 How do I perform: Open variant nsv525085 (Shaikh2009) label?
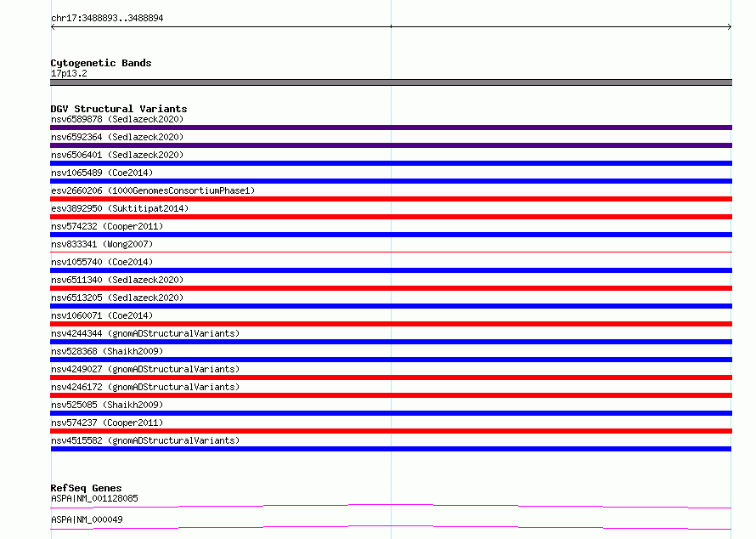pos(107,405)
